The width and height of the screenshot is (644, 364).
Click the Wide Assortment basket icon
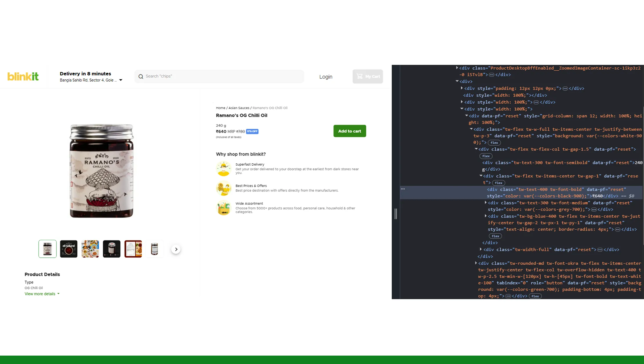point(223,208)
